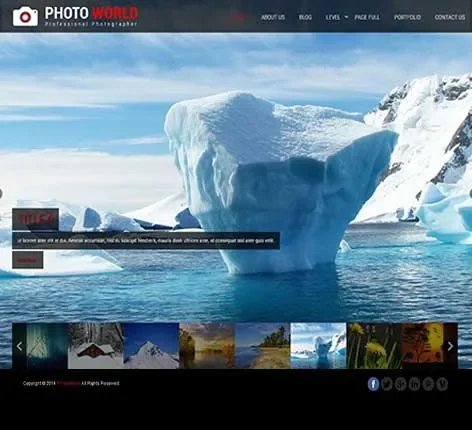The width and height of the screenshot is (472, 430).
Task: Open the About Us menu item
Action: pos(273,17)
